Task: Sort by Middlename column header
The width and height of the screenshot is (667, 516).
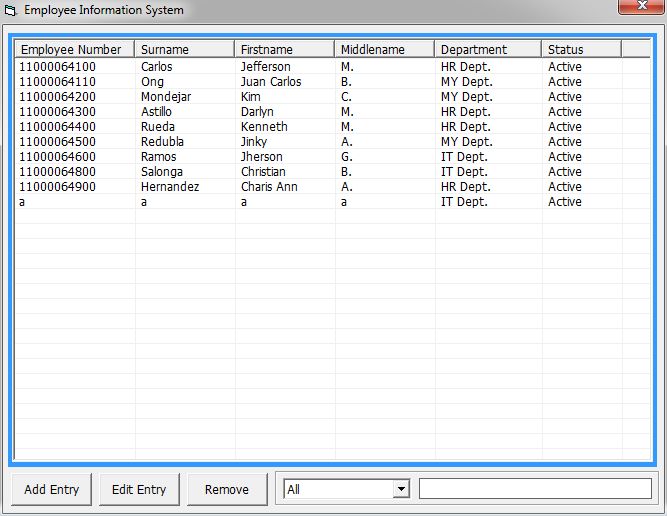Action: point(385,49)
